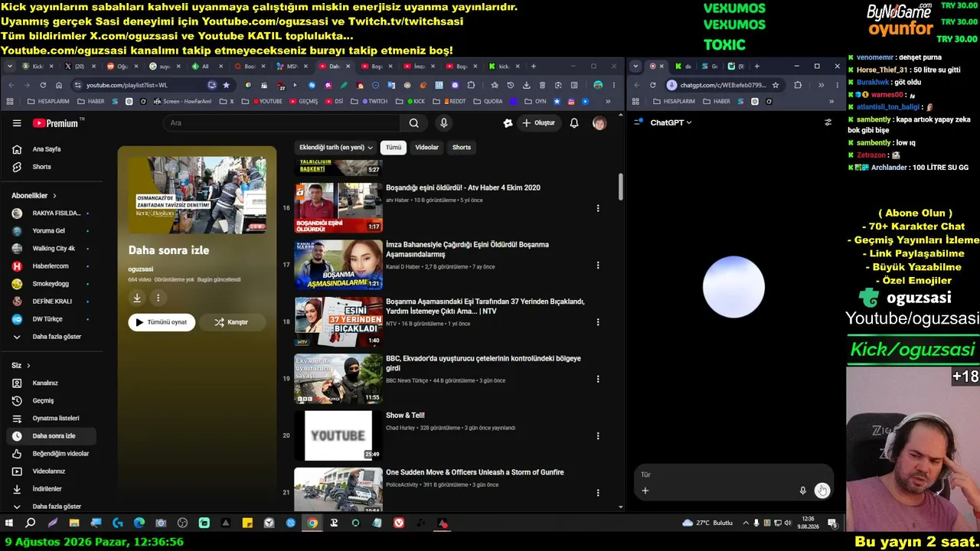Screen dimensions: 980x551
Task: Click the plus attach button in ChatGPT
Action: tap(645, 491)
